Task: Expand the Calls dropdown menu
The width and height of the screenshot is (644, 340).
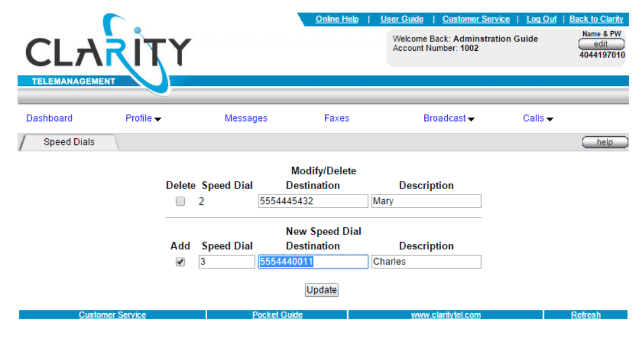Action: pos(538,119)
